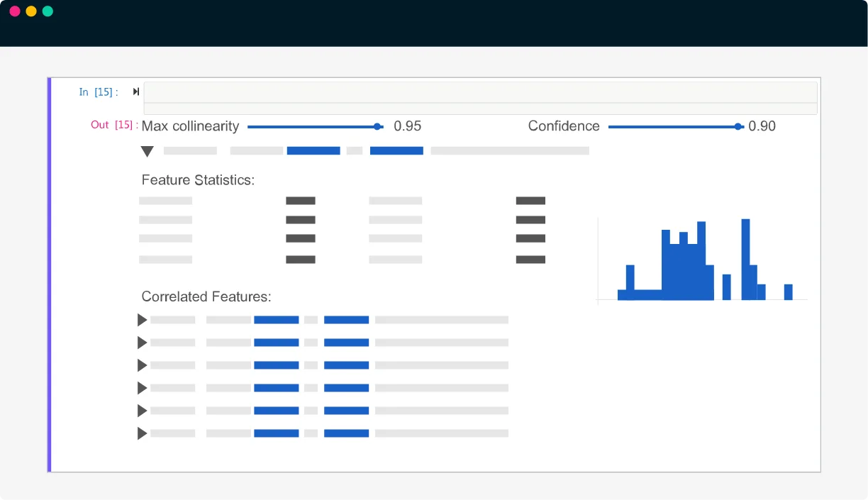The image size is (868, 500).
Task: Click the yellow minimize window button
Action: pyautogui.click(x=31, y=11)
